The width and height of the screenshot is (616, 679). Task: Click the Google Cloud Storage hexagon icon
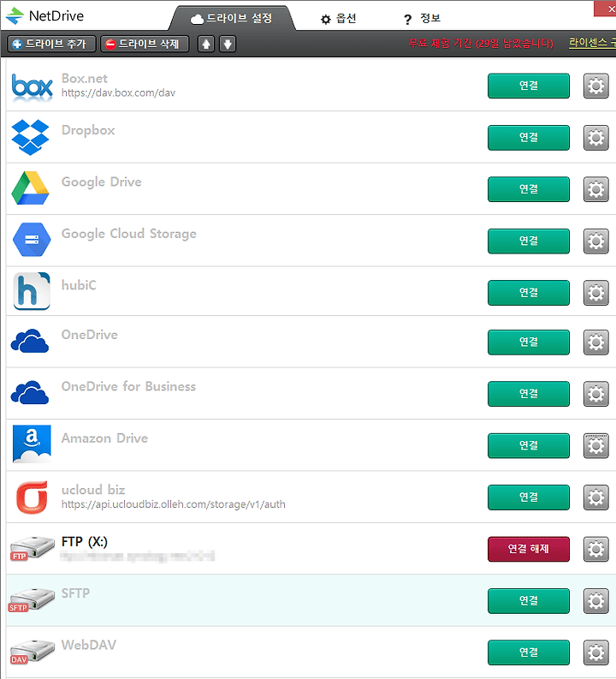point(32,240)
